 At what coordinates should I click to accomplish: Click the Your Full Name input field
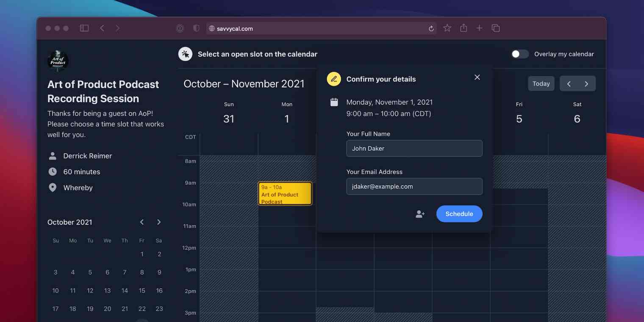414,148
